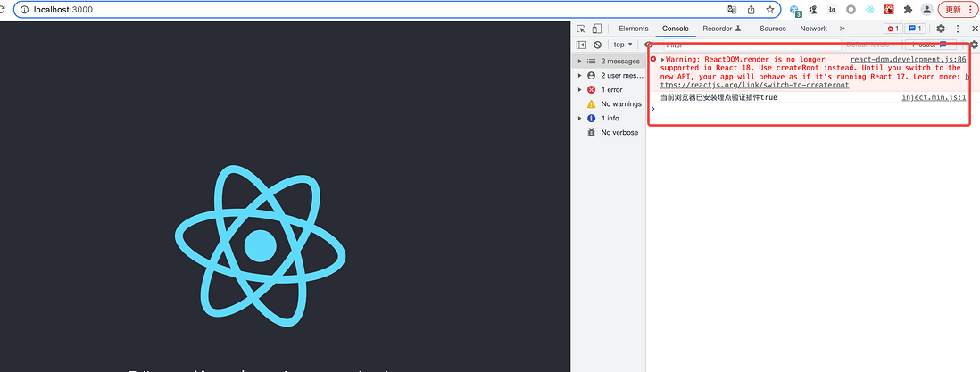Activate the inspect element picker tool
This screenshot has width=980, height=372.
(x=581, y=29)
